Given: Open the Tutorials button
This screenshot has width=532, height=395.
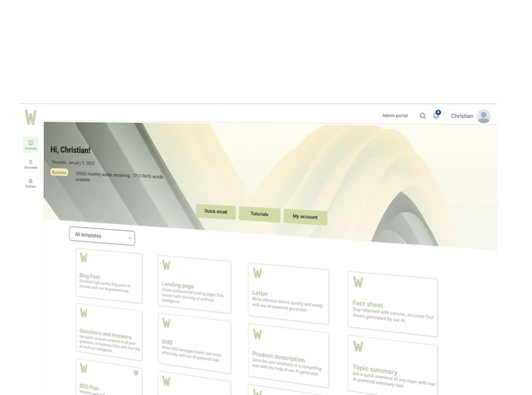Looking at the screenshot, I should (260, 214).
